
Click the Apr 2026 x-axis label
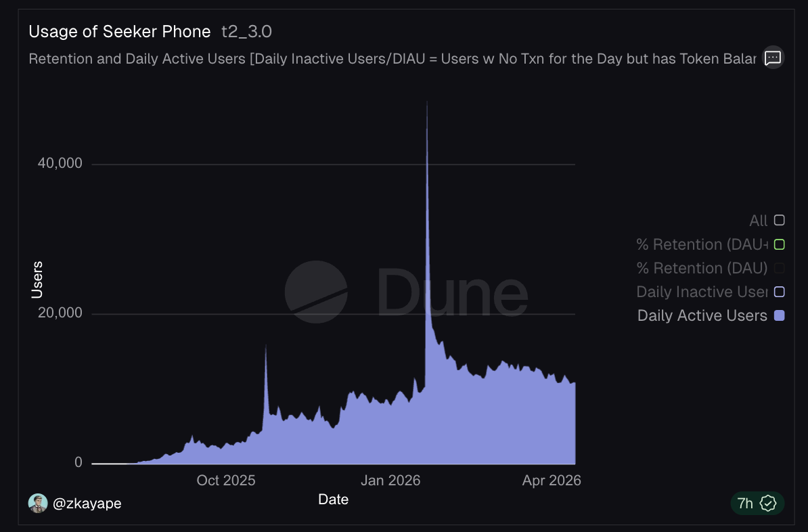pos(552,481)
